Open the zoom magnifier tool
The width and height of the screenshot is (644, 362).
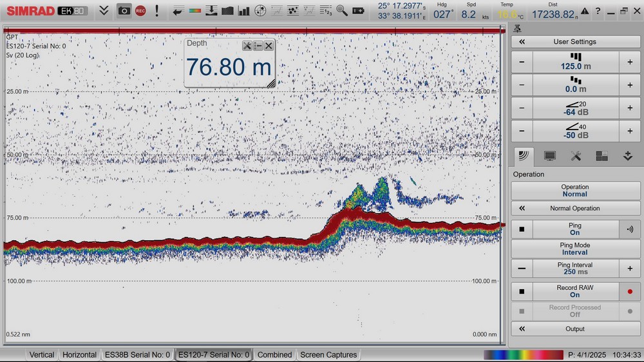(x=342, y=11)
